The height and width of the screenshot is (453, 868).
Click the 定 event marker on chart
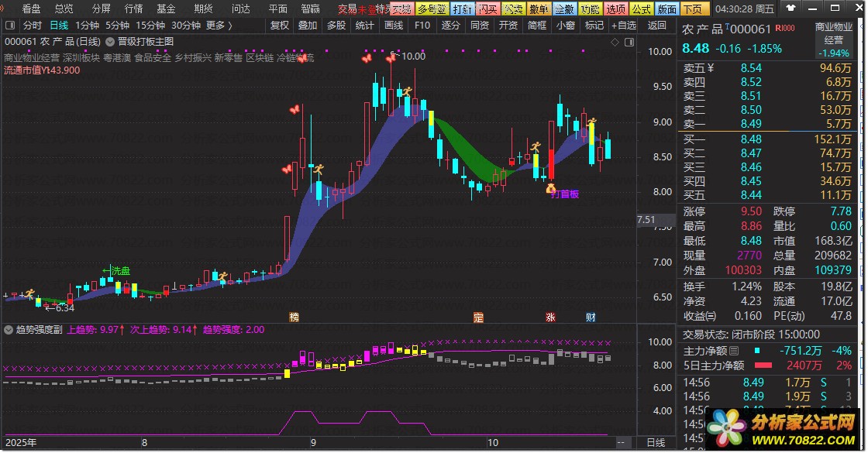478,317
